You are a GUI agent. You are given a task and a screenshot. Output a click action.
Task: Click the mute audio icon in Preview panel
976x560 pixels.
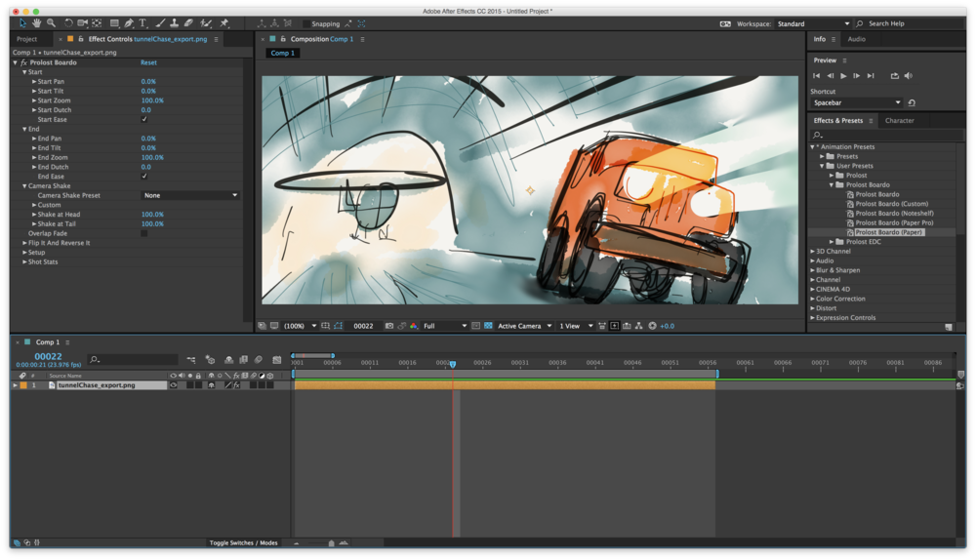(908, 76)
